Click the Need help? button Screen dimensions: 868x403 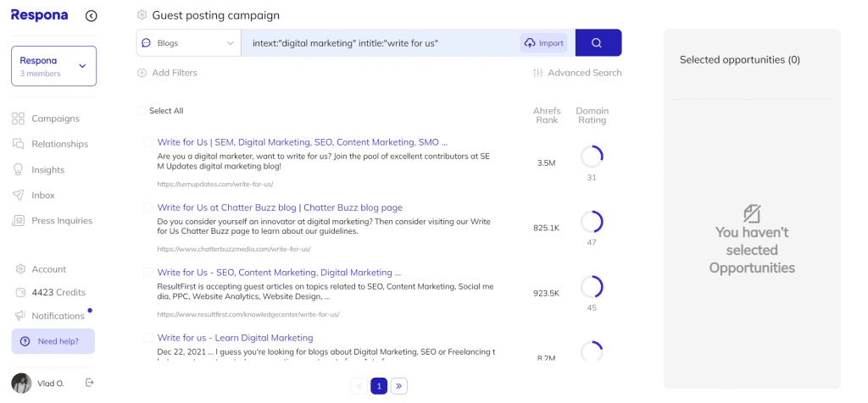pyautogui.click(x=53, y=341)
